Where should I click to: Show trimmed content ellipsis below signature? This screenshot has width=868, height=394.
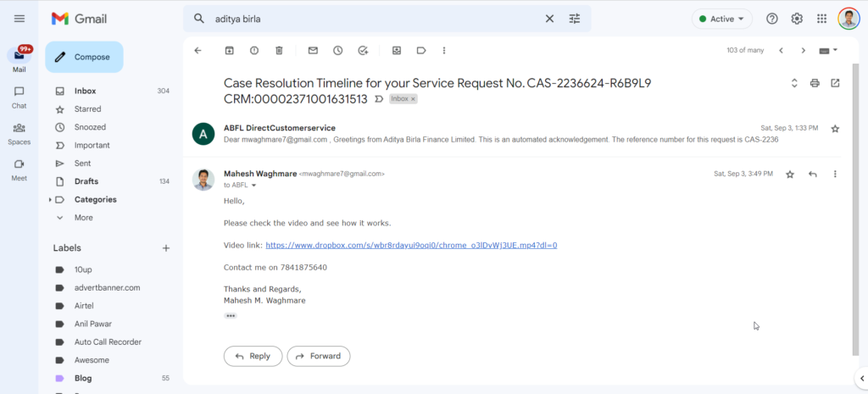coord(231,316)
